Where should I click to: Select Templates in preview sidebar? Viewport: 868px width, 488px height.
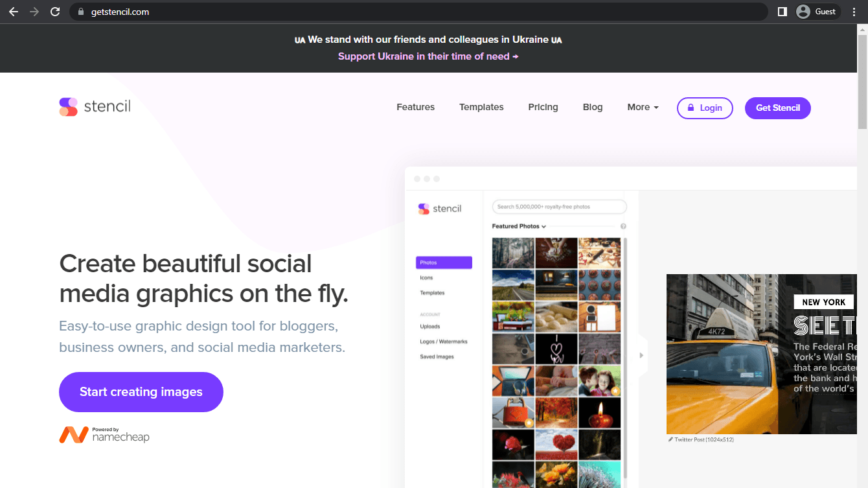[x=432, y=293]
